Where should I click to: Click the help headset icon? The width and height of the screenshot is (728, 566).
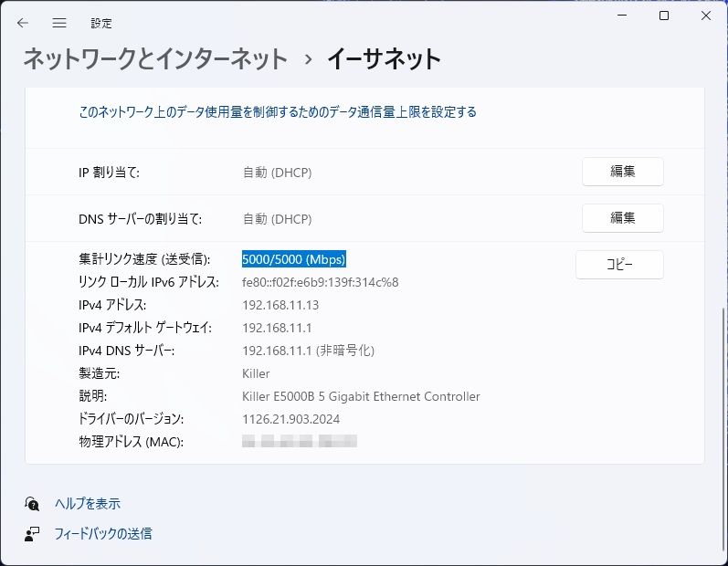coord(33,504)
